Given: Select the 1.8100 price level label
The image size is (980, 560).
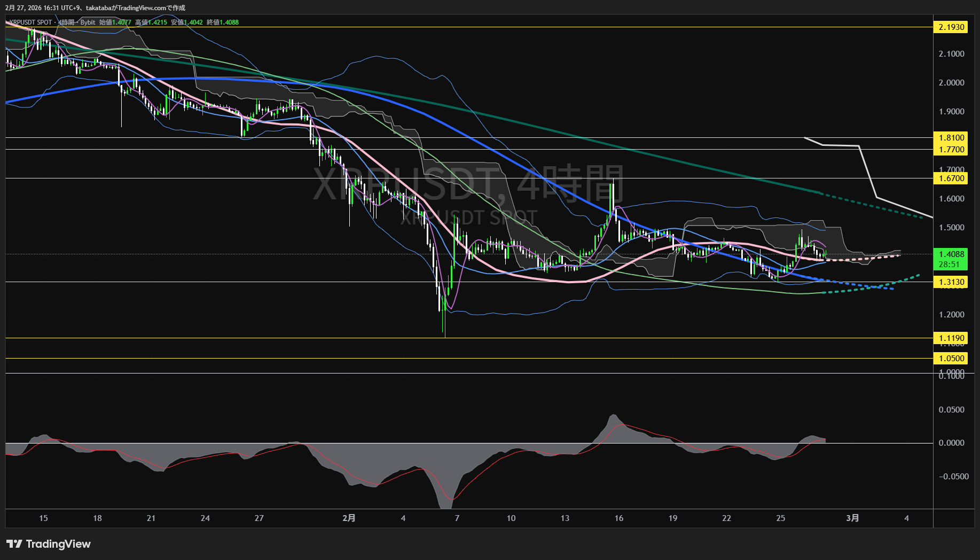Looking at the screenshot, I should click(951, 138).
